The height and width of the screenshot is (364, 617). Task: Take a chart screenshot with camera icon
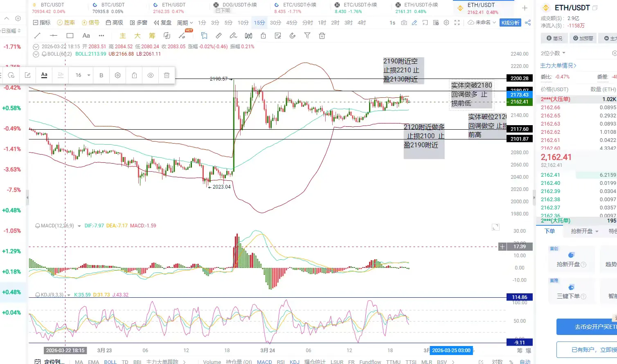404,22
